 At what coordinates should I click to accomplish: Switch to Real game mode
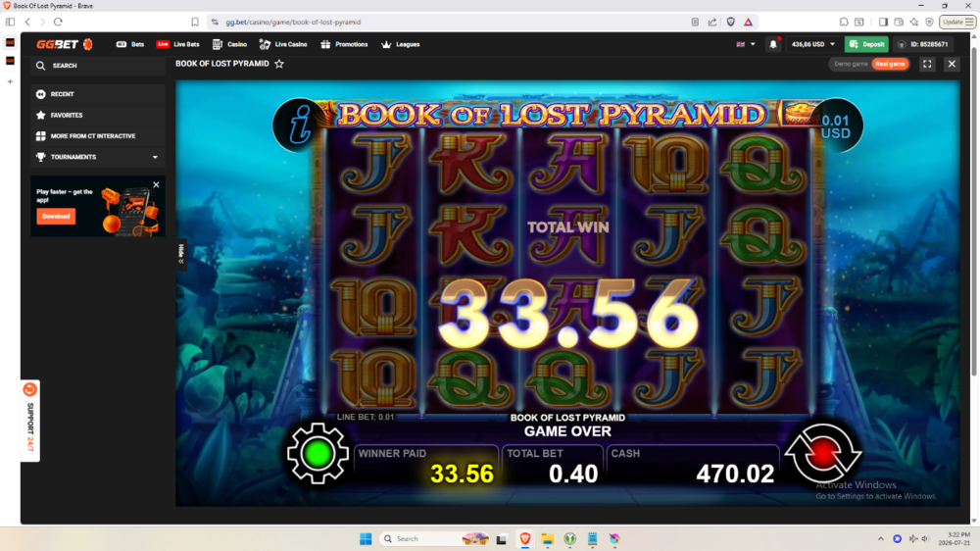tap(890, 64)
